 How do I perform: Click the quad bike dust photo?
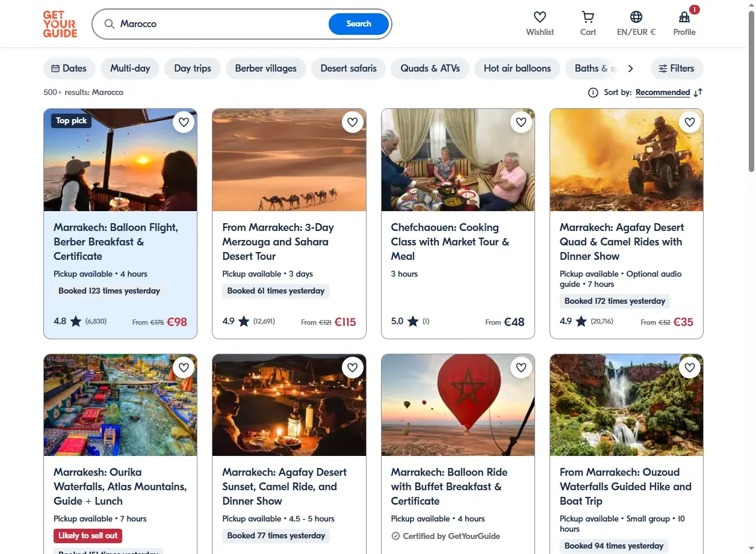coord(627,160)
